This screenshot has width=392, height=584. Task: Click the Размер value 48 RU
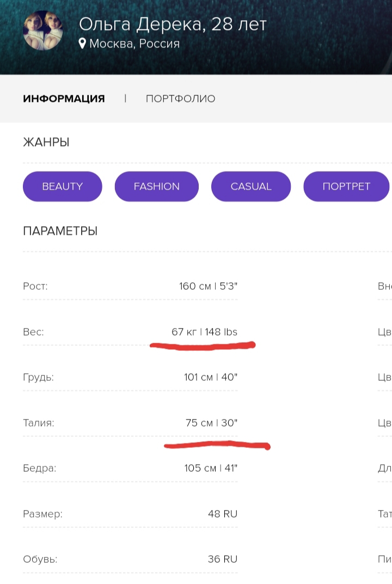click(x=222, y=514)
